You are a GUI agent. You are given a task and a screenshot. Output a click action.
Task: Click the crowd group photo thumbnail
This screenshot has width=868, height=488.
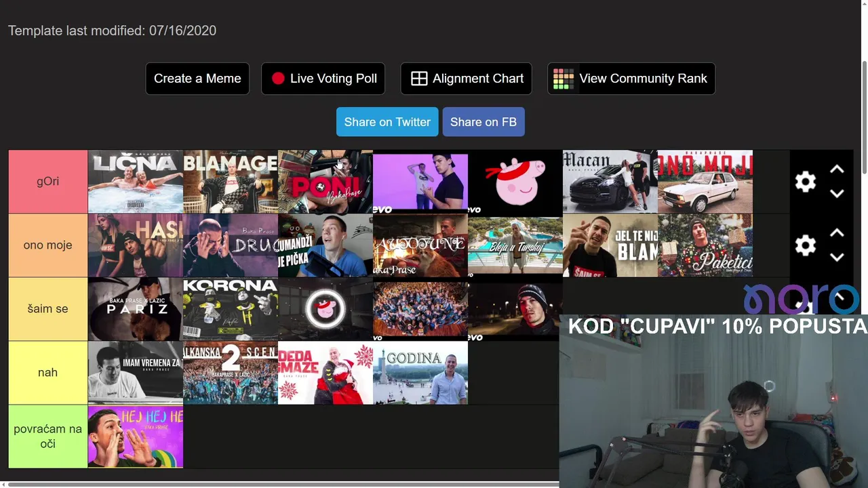pyautogui.click(x=420, y=309)
